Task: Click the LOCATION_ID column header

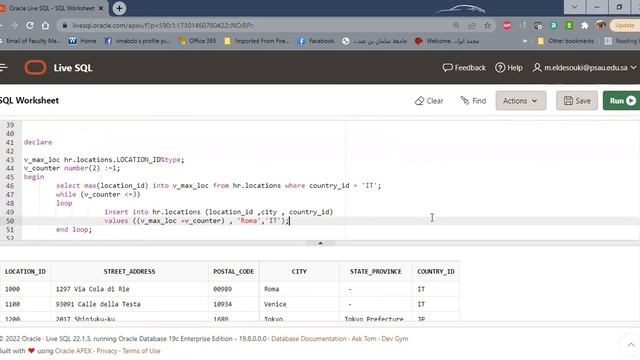Action: tap(25, 271)
